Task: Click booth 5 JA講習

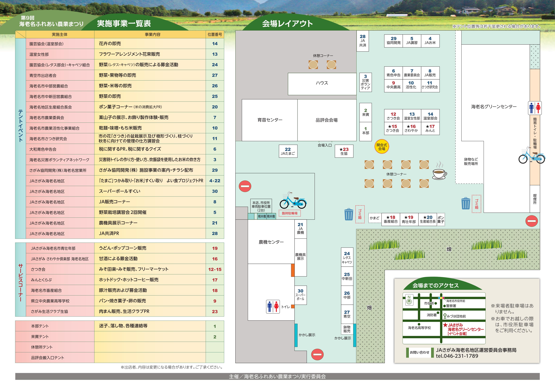Action: [412, 41]
